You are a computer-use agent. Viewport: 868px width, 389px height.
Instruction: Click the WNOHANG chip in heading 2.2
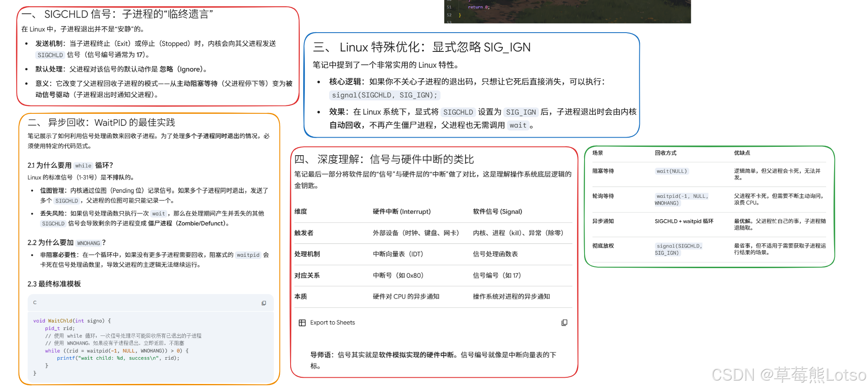coord(88,243)
